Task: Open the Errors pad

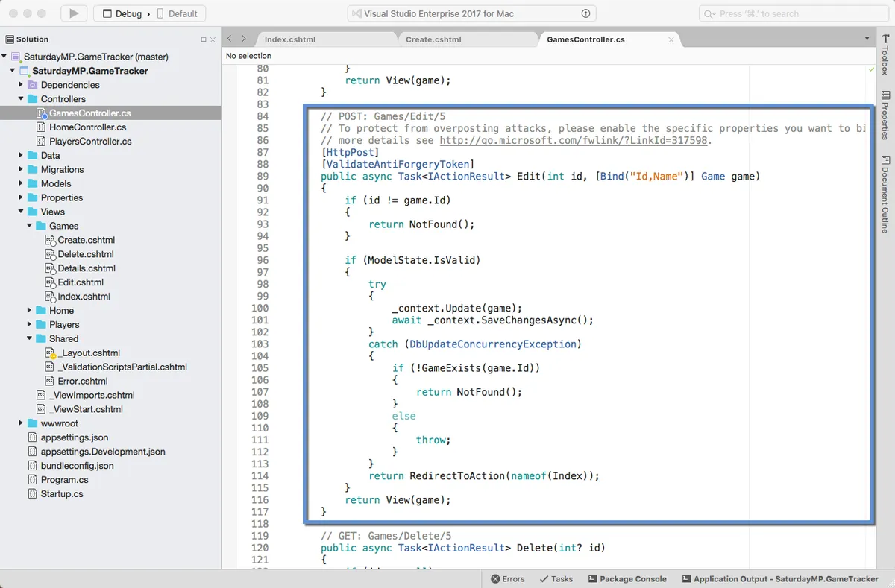Action: click(x=508, y=579)
